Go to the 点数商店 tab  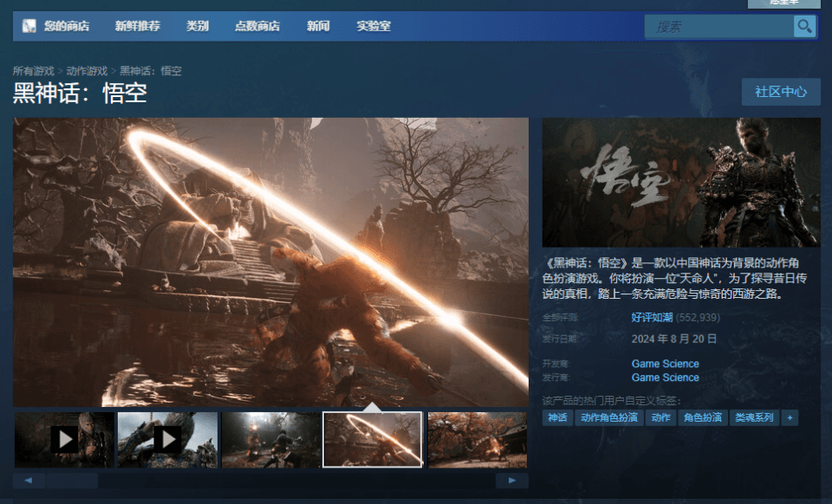(257, 26)
